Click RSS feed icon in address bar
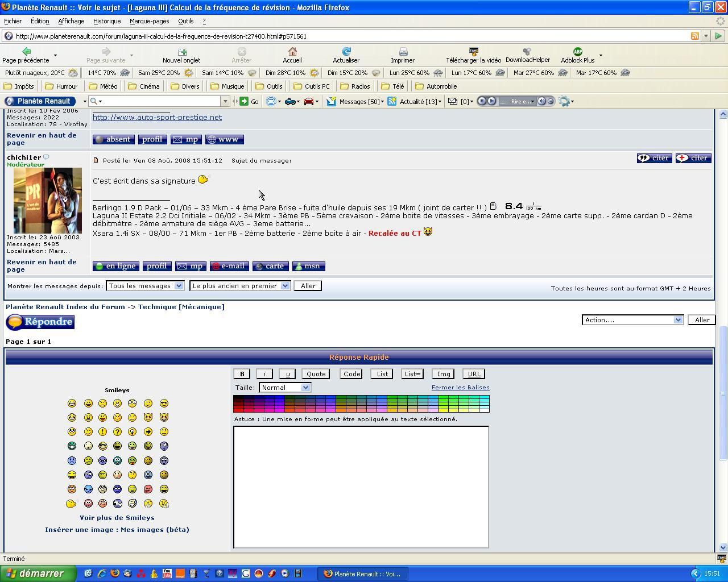728x582 pixels. pyautogui.click(x=695, y=36)
